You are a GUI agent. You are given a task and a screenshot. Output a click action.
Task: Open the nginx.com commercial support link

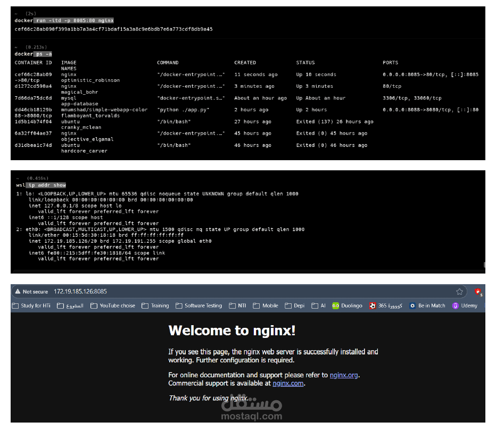[287, 383]
